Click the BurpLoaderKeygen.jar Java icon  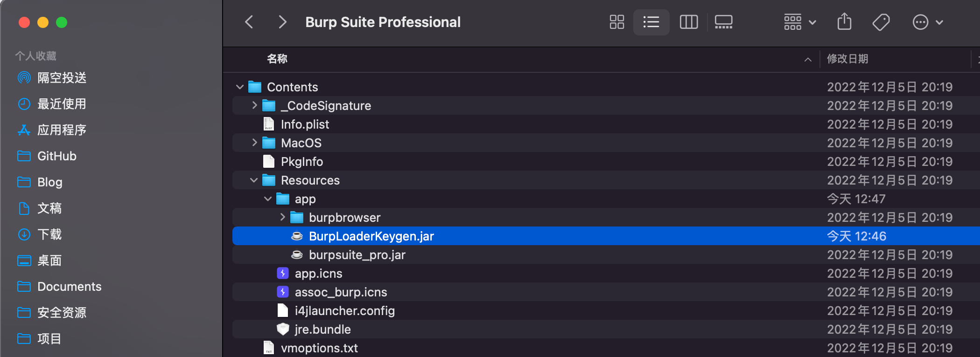pos(297,236)
